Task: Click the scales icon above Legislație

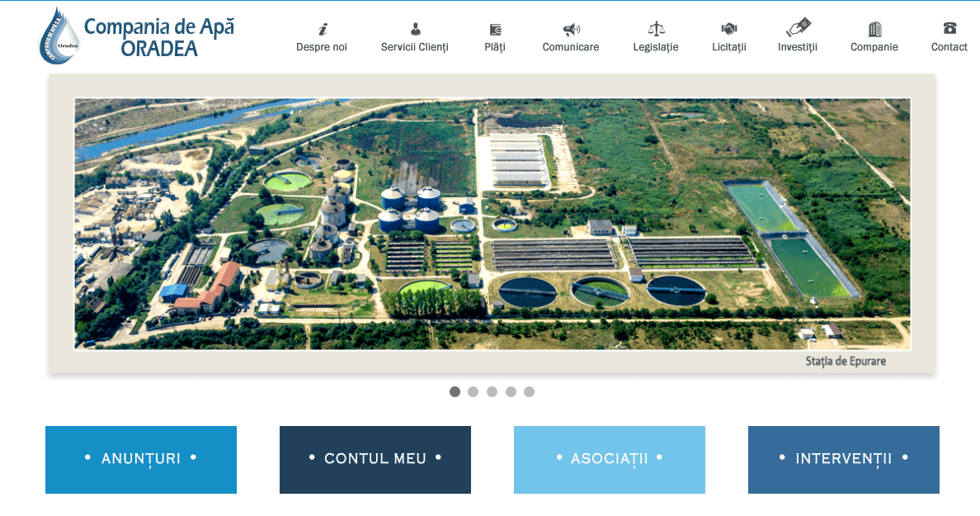Action: pyautogui.click(x=656, y=29)
